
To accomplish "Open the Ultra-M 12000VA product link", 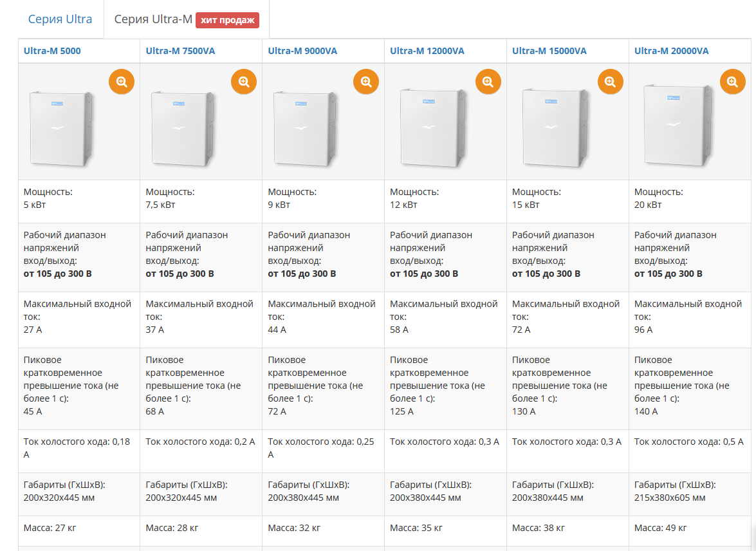I will coord(427,51).
